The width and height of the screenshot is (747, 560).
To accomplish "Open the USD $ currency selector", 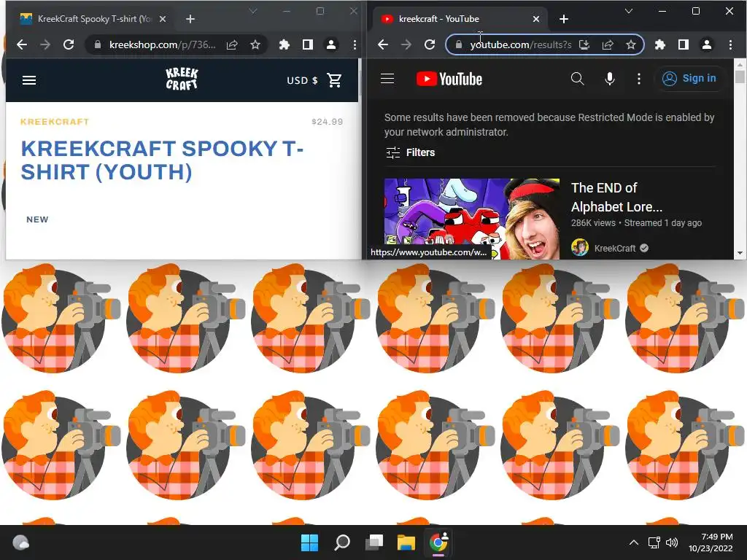I will 302,80.
